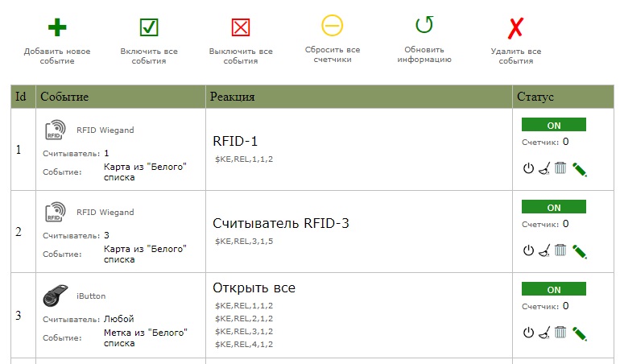Edit event 2 with the green pencil
This screenshot has width=620, height=364.
[579, 251]
